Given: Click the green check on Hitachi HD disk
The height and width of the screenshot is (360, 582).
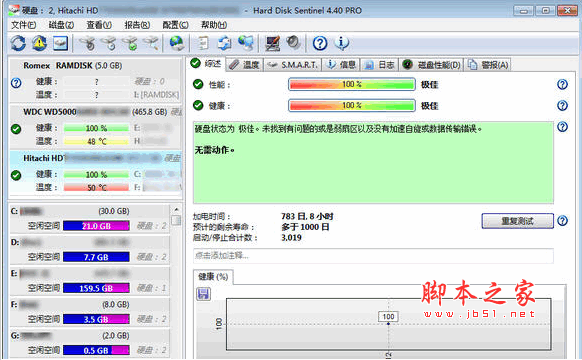Looking at the screenshot, I should pos(16,175).
